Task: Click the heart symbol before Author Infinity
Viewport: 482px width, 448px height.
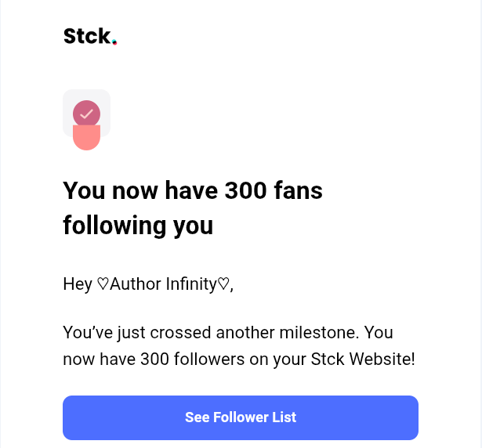Action: [x=103, y=284]
